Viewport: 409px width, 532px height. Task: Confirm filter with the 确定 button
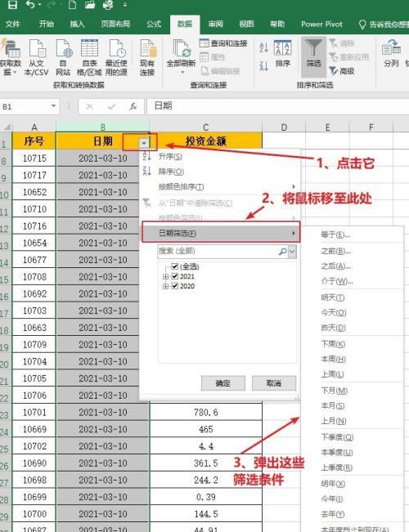tap(222, 383)
